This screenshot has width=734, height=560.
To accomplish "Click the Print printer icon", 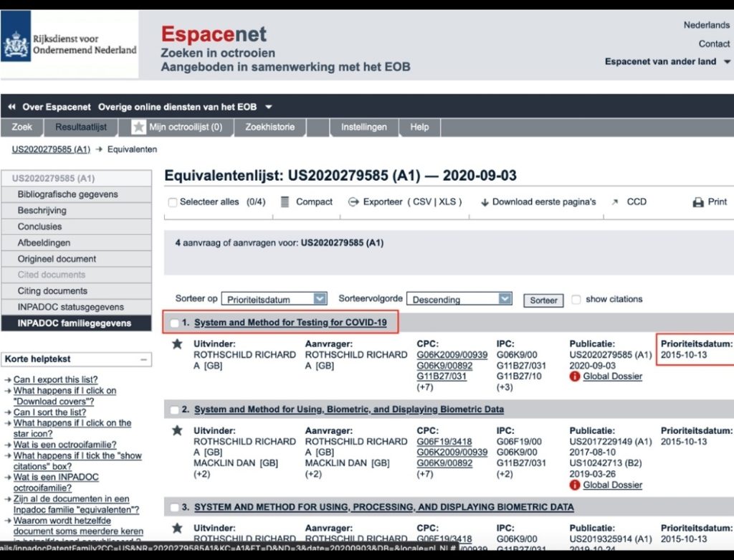I will (698, 202).
